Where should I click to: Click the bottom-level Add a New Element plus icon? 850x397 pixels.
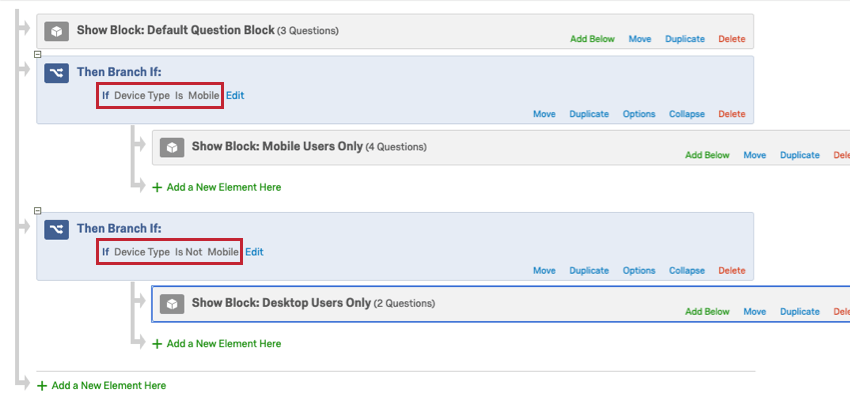coord(42,386)
